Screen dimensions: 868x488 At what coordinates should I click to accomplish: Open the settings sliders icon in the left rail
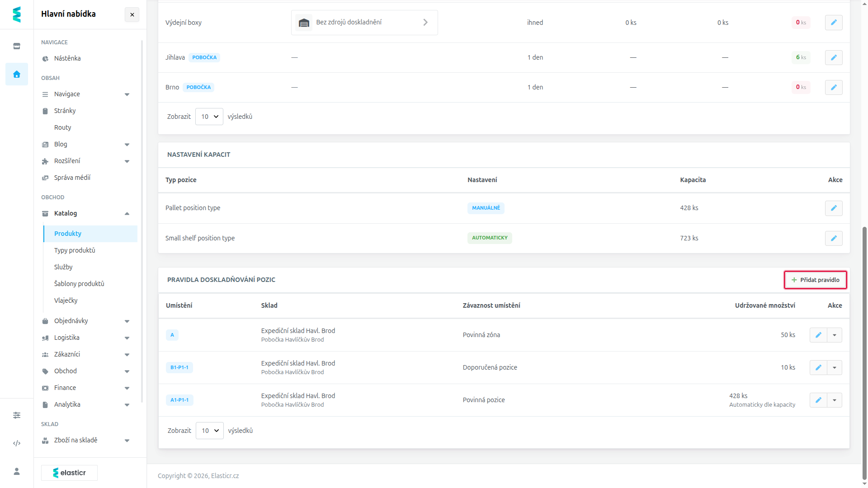(17, 415)
